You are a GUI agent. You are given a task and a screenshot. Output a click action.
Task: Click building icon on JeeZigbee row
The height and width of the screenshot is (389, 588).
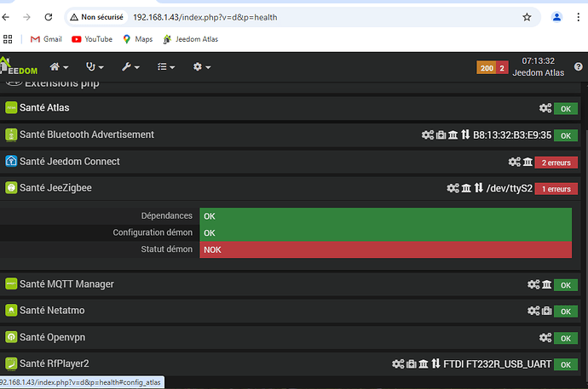[x=466, y=188]
